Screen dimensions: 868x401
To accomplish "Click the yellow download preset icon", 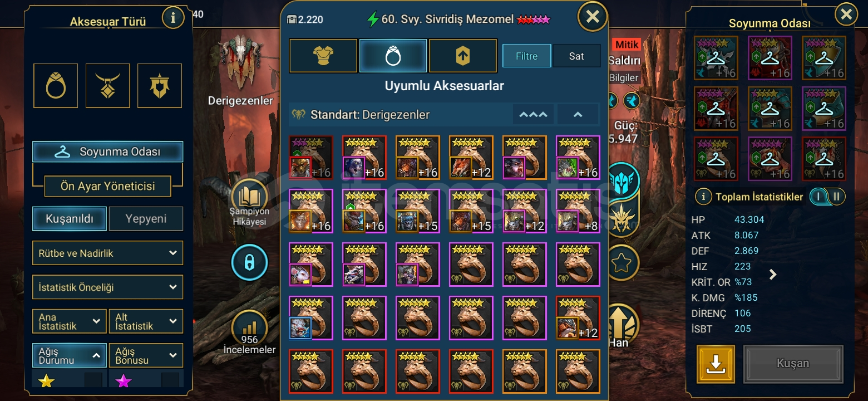I will 716,364.
